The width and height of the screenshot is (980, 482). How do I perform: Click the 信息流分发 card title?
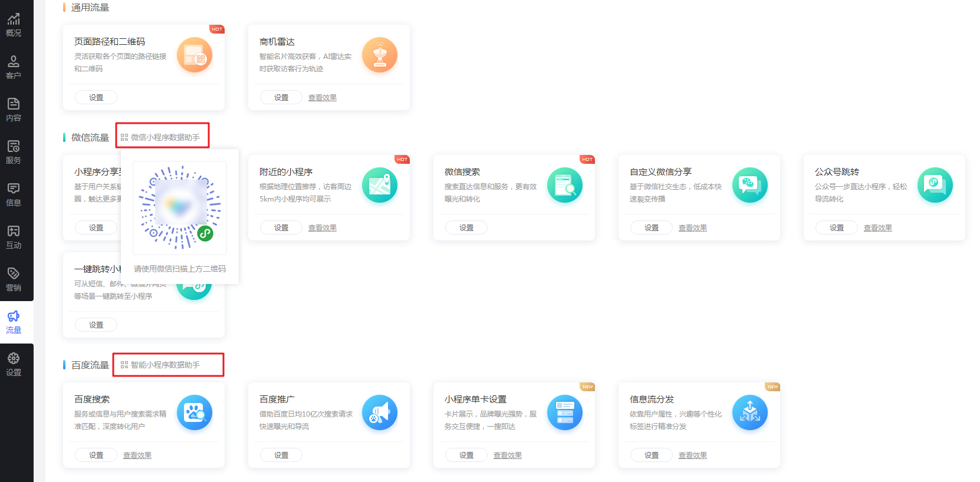click(x=652, y=400)
